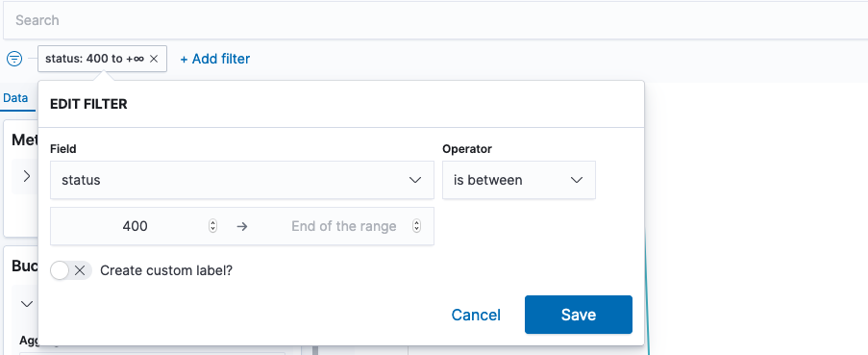The image size is (868, 355).
Task: Click the End of the range input
Action: coord(344,226)
